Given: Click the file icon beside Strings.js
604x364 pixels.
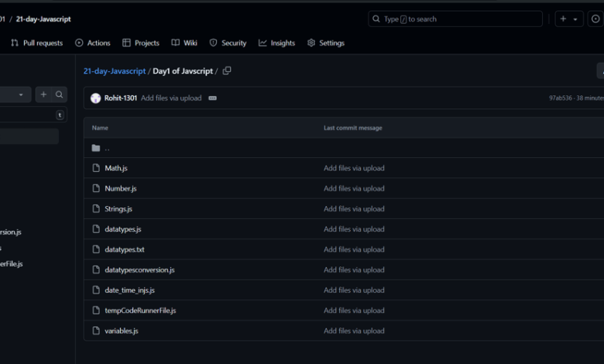Looking at the screenshot, I should (96, 209).
